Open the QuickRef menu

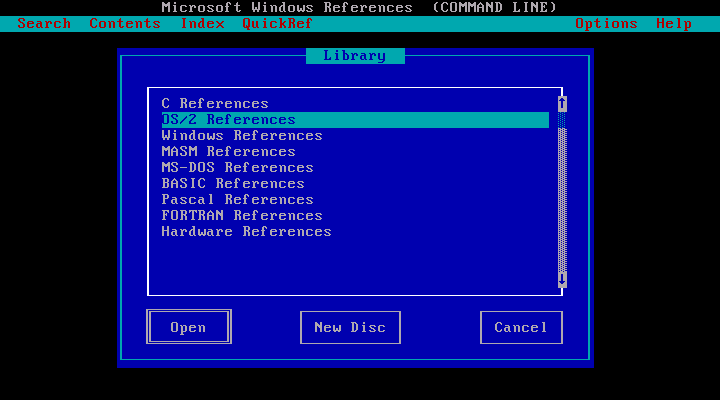[x=277, y=23]
